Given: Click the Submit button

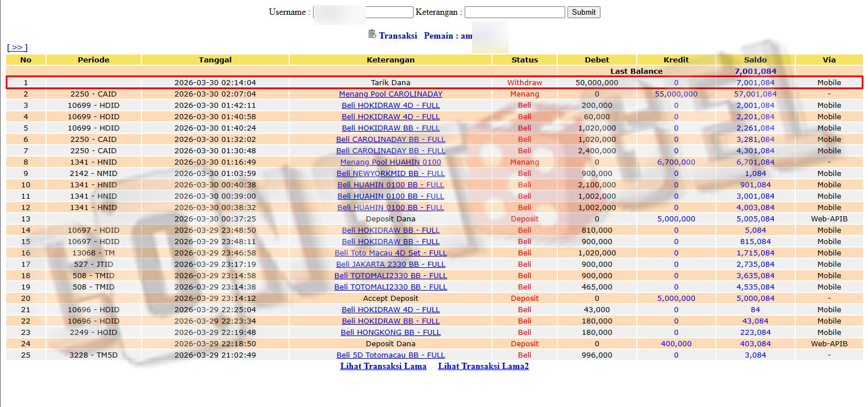Looking at the screenshot, I should [583, 12].
